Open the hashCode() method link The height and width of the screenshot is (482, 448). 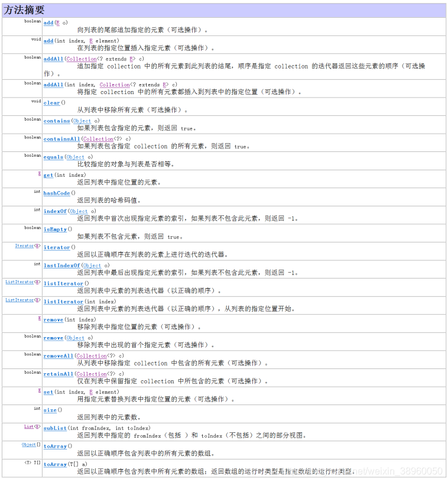[x=57, y=193]
